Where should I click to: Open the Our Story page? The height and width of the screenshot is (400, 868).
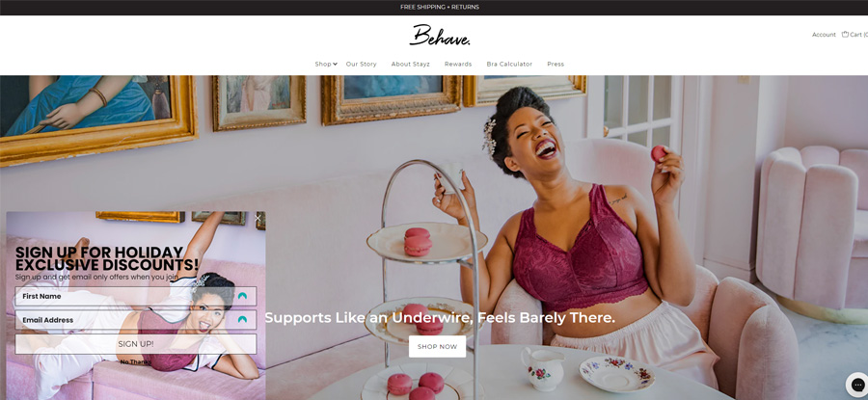(361, 65)
